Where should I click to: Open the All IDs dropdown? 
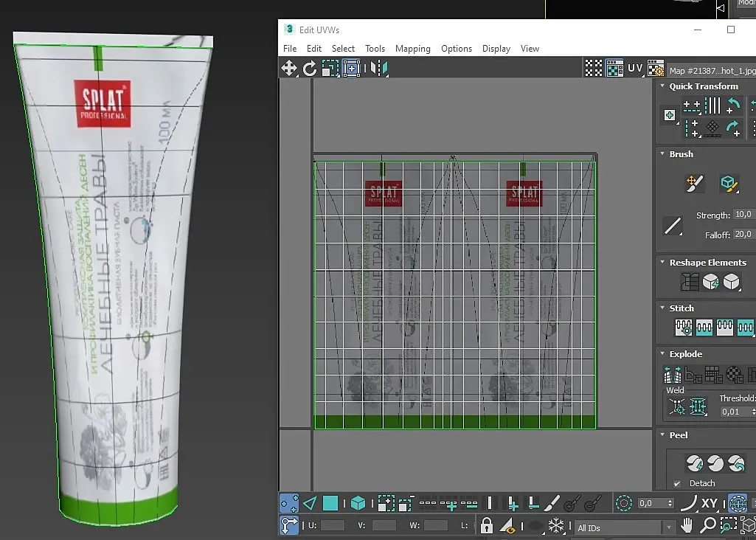tap(625, 527)
